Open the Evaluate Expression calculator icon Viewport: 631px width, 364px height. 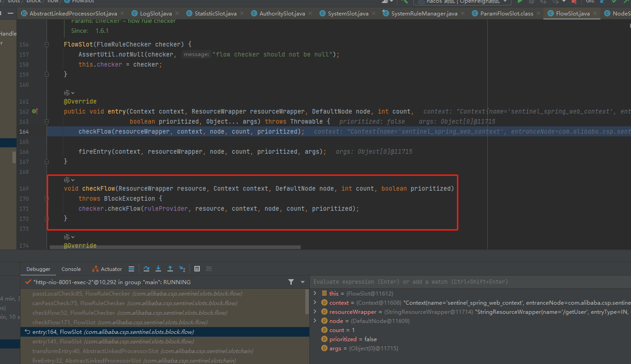pyautogui.click(x=197, y=269)
